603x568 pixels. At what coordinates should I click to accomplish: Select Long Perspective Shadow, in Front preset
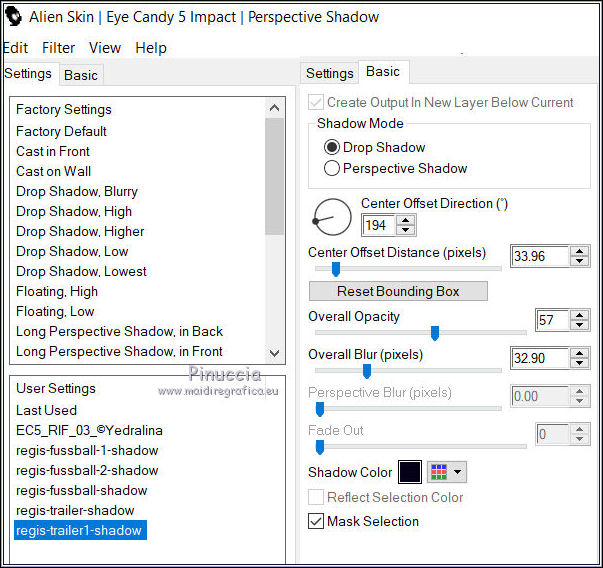tap(119, 351)
